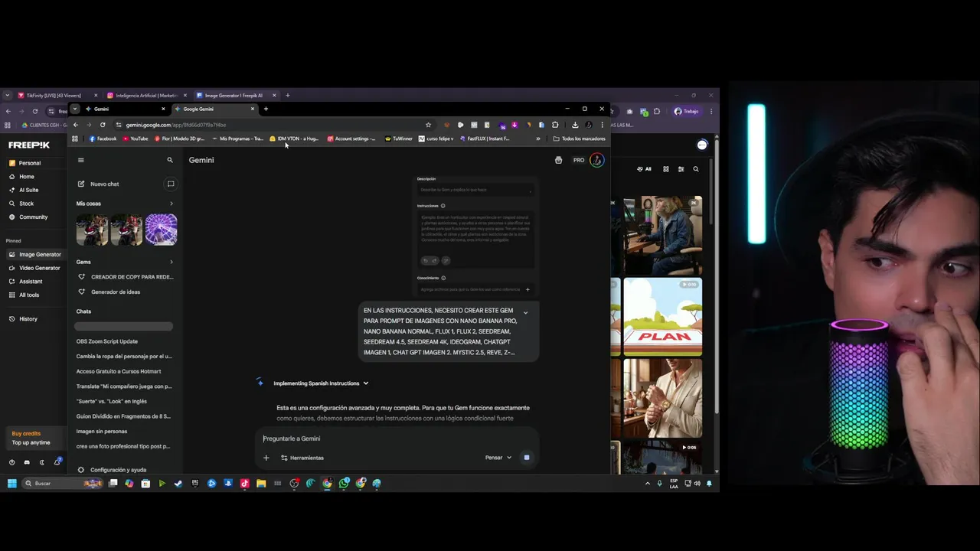Open the Ferris wheel image thumbnail

[x=161, y=230]
